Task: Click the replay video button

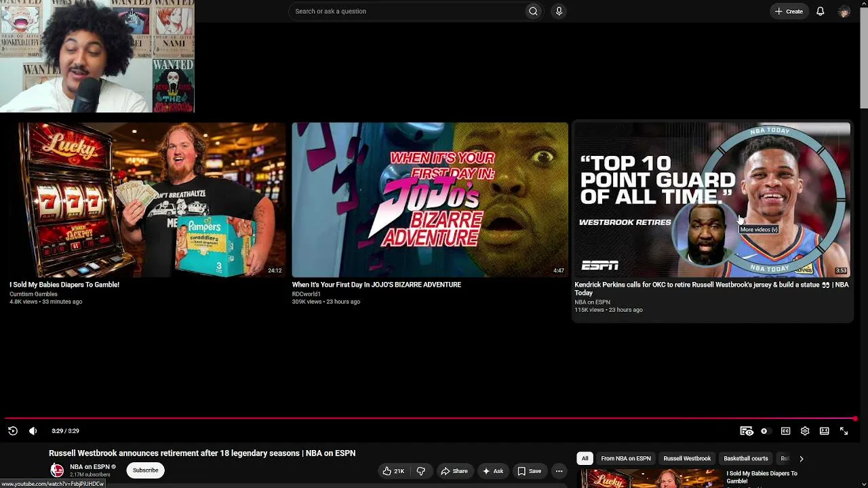Action: point(12,431)
